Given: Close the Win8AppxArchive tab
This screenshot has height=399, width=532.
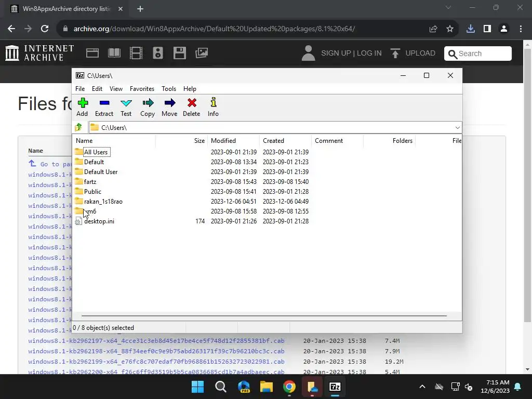Looking at the screenshot, I should 121,9.
